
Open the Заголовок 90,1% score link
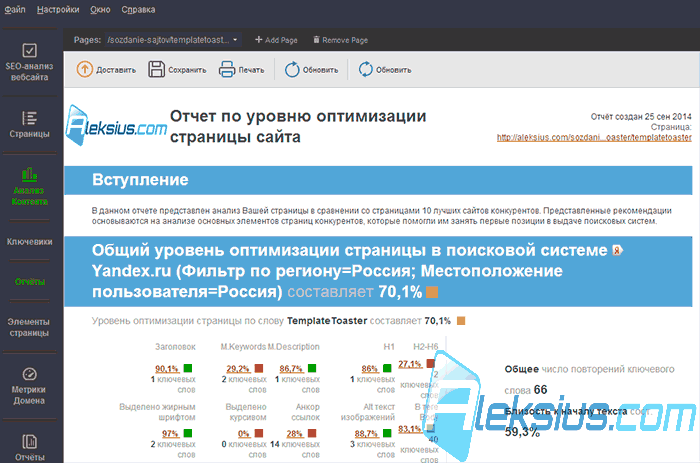coord(167,369)
